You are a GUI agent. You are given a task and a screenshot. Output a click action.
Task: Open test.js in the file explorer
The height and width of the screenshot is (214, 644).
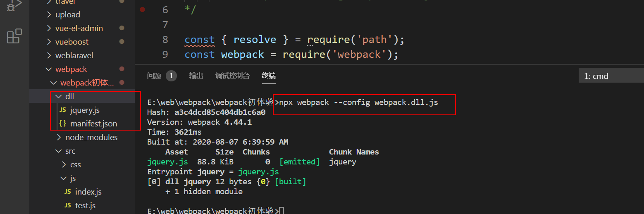[x=85, y=205]
